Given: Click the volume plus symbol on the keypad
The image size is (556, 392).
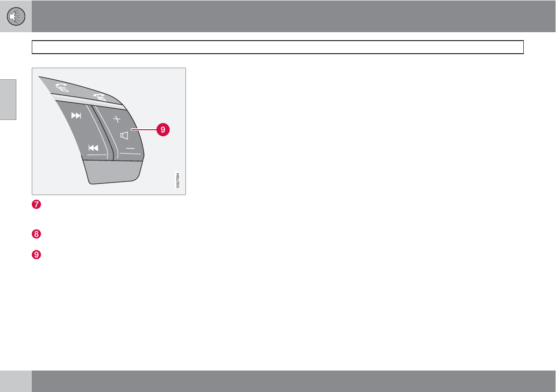Looking at the screenshot, I should (x=117, y=119).
